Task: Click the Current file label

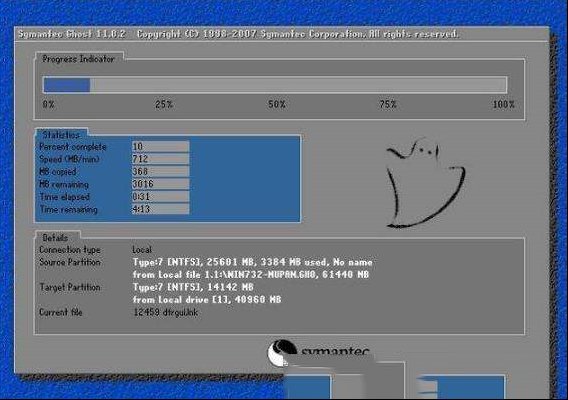Action: pos(61,312)
